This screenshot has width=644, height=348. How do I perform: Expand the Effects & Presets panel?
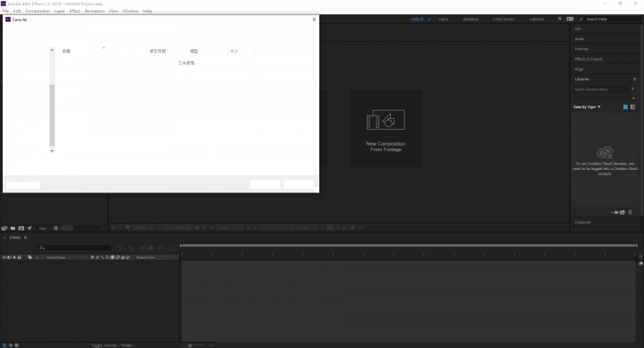[x=589, y=59]
